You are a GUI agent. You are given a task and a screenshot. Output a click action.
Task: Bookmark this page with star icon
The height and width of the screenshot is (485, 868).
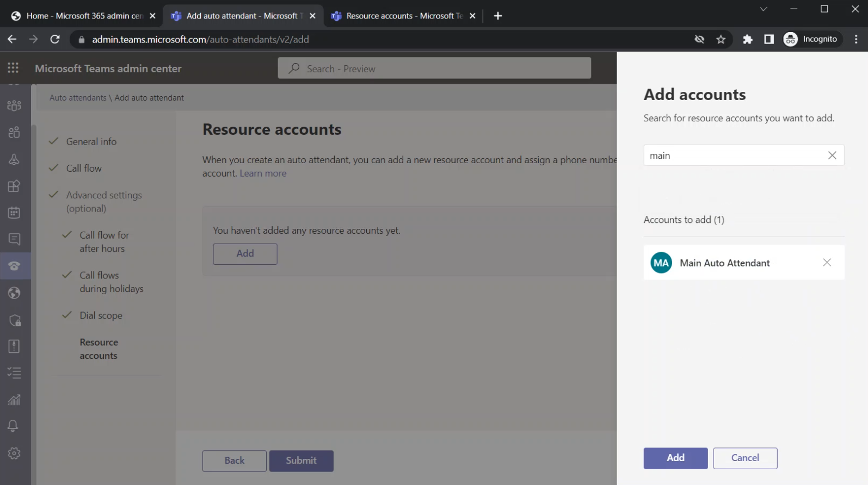(x=721, y=39)
